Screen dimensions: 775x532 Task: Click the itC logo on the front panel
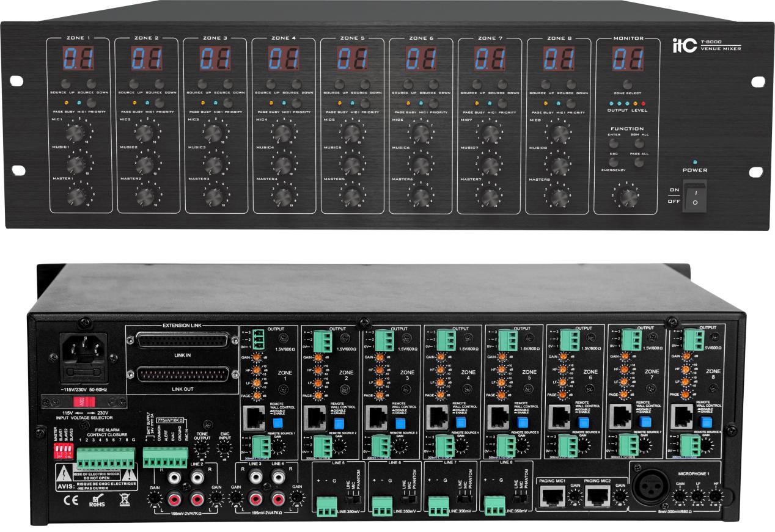[683, 45]
